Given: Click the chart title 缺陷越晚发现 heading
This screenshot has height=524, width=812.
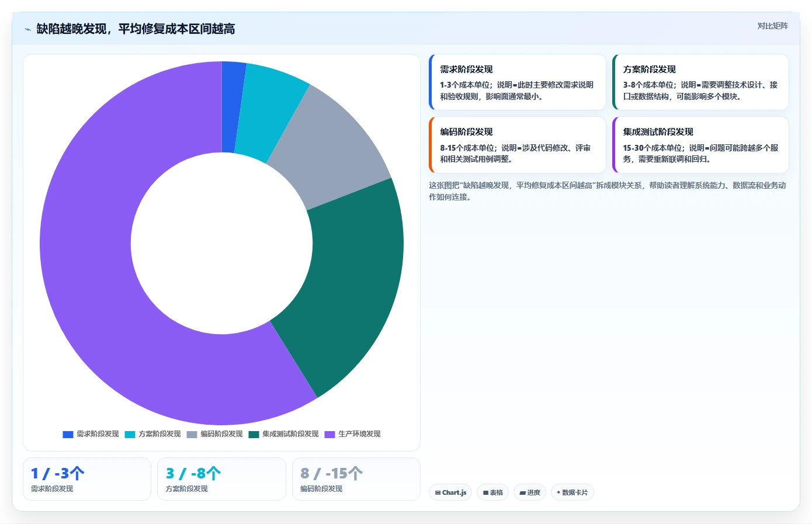Looking at the screenshot, I should pos(136,29).
